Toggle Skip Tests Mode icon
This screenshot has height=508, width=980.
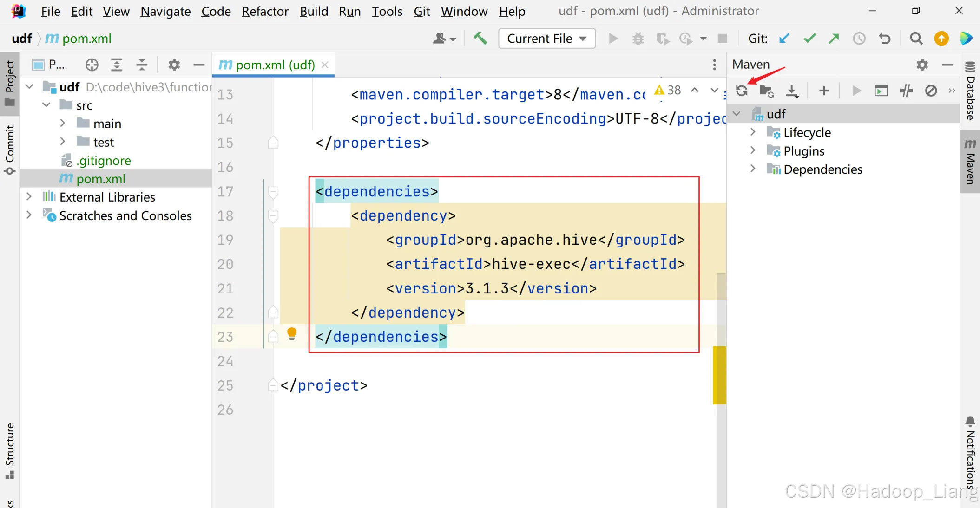(931, 91)
